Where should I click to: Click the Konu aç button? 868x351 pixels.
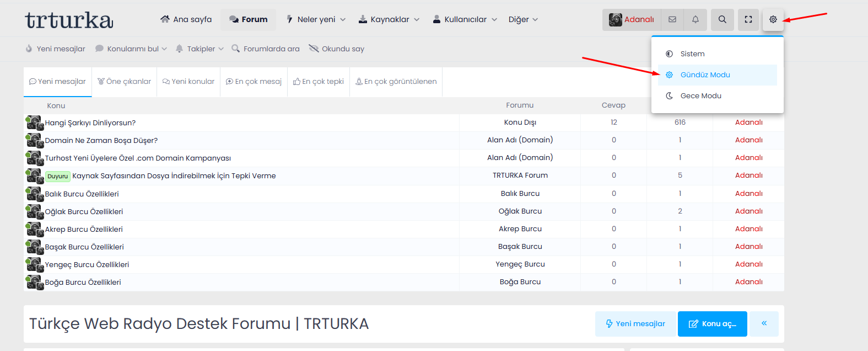tap(713, 324)
